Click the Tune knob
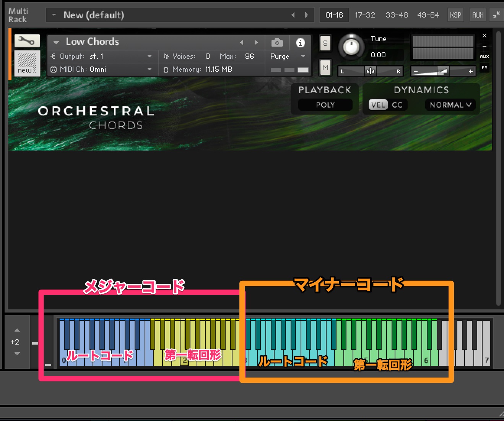Viewport: 504px width, 421px height. (351, 47)
